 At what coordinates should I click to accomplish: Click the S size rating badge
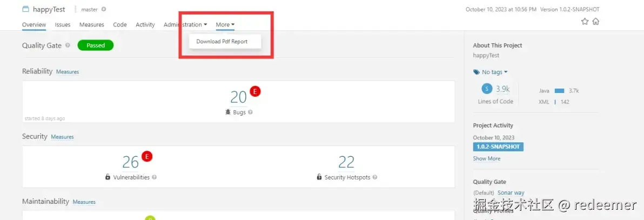click(x=487, y=89)
